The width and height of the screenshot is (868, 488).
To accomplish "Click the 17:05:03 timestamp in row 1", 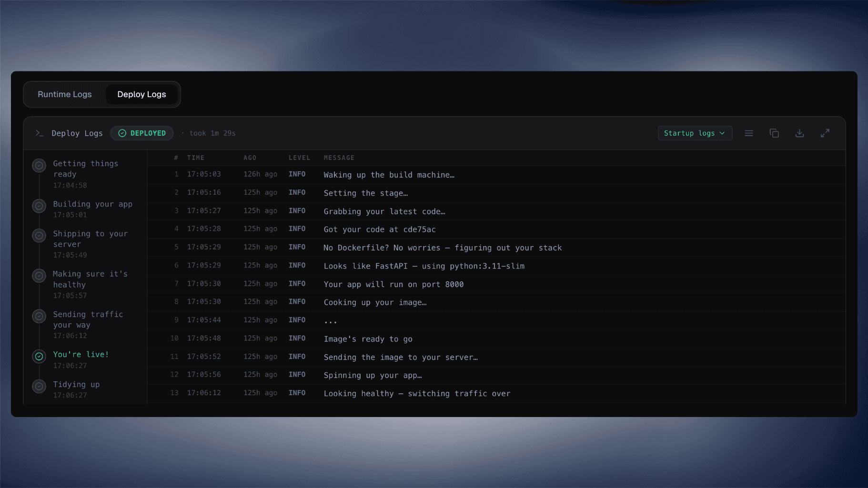I will [x=204, y=174].
